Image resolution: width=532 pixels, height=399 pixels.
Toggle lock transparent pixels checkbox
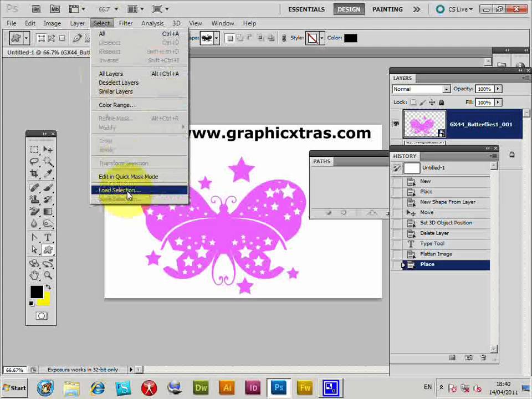coord(413,103)
